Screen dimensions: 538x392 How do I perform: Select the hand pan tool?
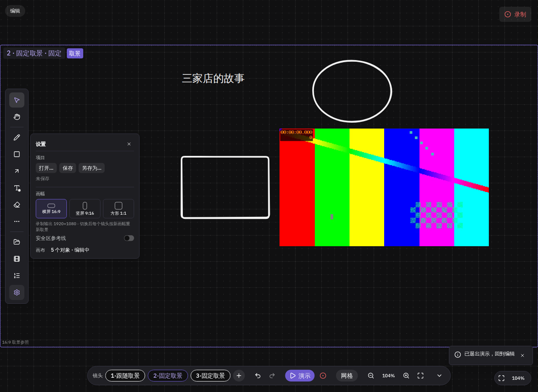click(17, 117)
